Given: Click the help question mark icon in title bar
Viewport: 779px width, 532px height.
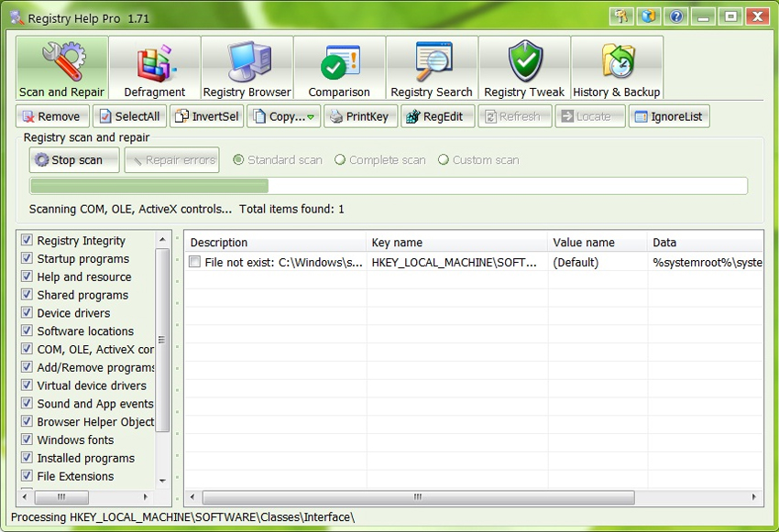Looking at the screenshot, I should click(x=675, y=16).
